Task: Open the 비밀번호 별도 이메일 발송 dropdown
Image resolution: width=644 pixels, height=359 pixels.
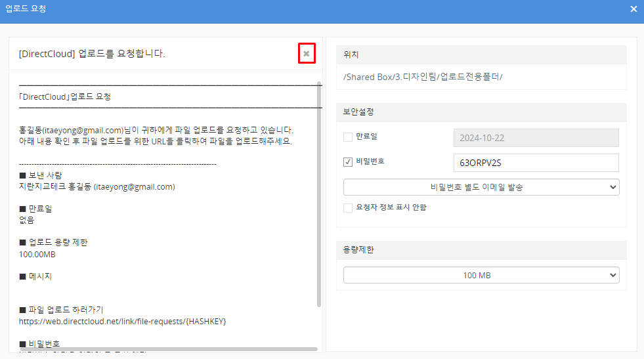Action: [x=481, y=187]
